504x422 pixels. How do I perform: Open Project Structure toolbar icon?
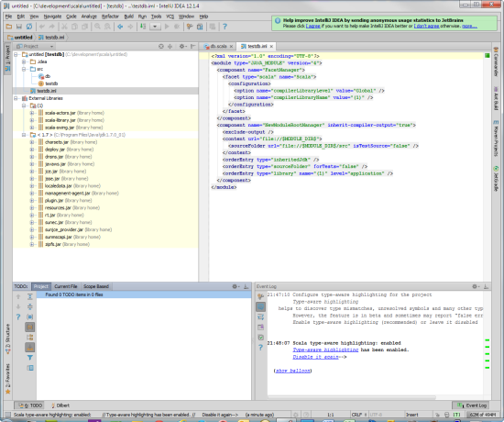(200, 27)
